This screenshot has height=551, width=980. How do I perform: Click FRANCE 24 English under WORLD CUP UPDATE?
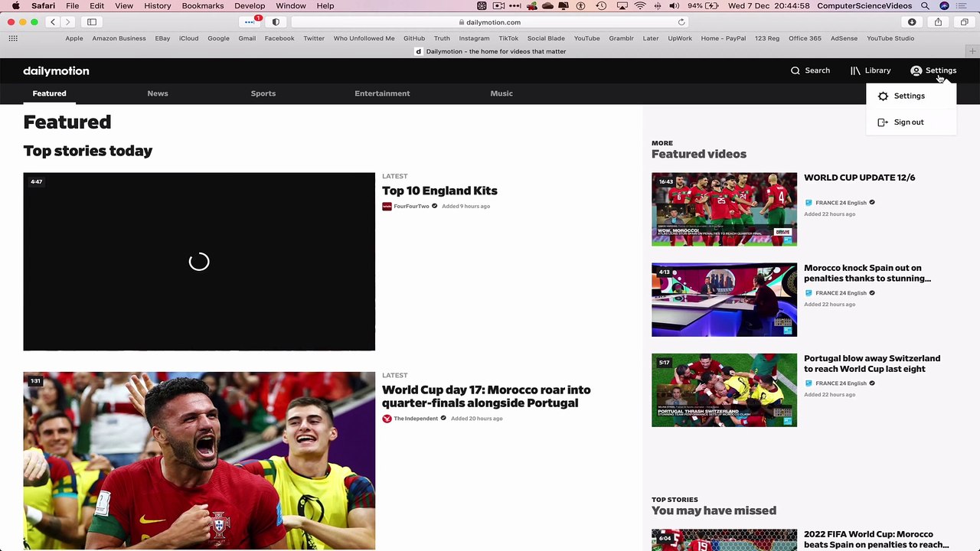(x=841, y=203)
